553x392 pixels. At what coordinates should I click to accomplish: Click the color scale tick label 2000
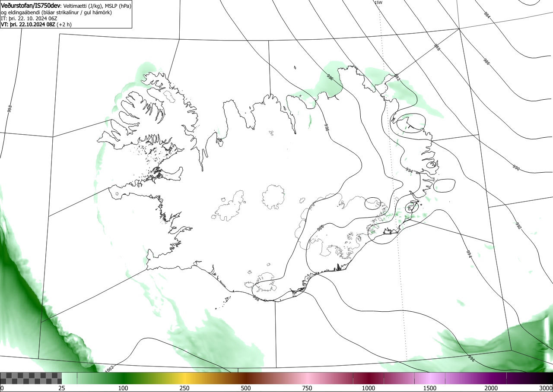click(x=491, y=388)
